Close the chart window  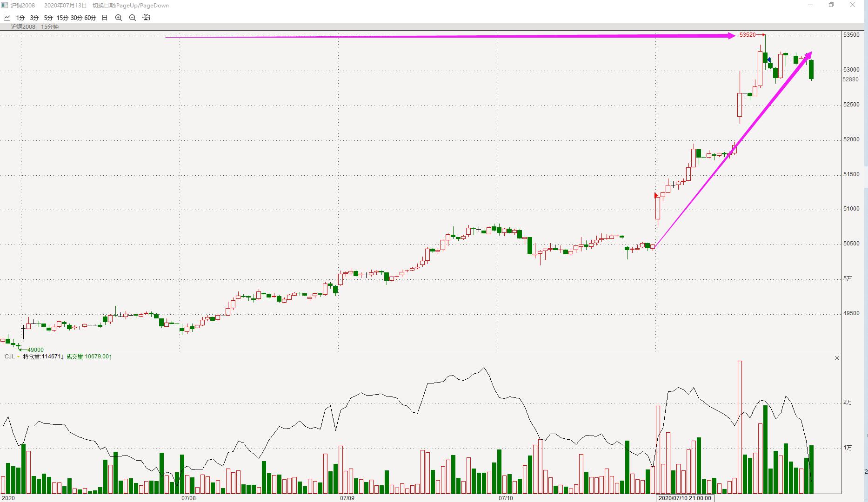tap(853, 5)
